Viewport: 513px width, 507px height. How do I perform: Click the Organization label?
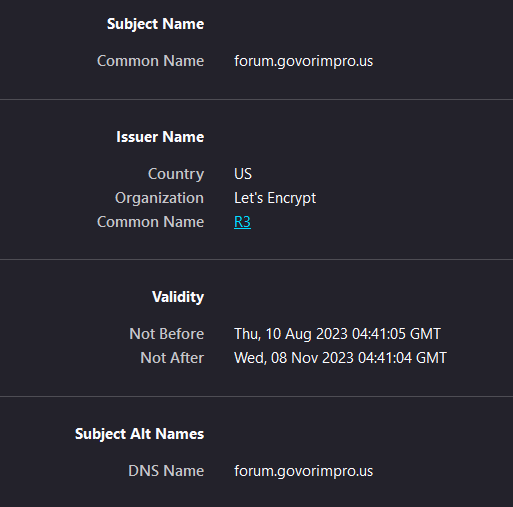click(x=159, y=198)
